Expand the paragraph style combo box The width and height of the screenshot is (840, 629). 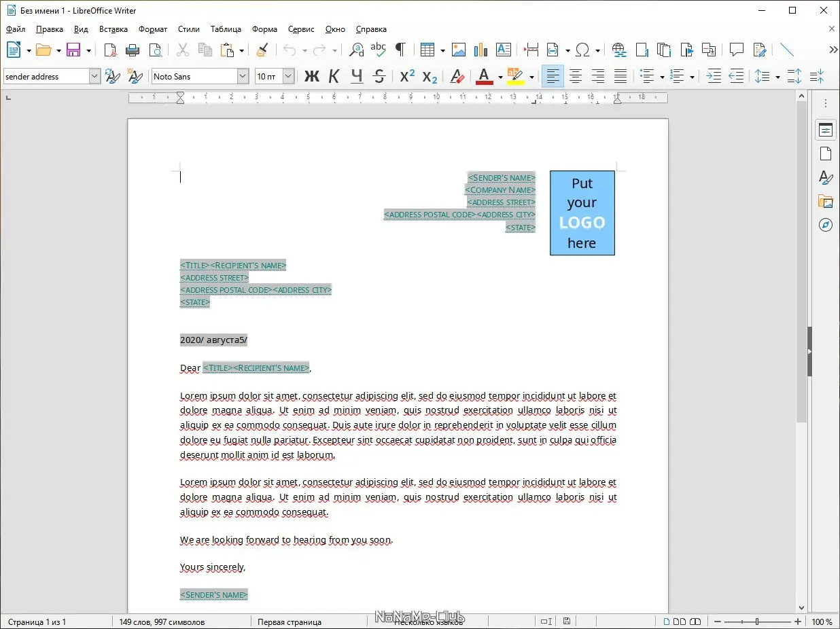point(94,76)
